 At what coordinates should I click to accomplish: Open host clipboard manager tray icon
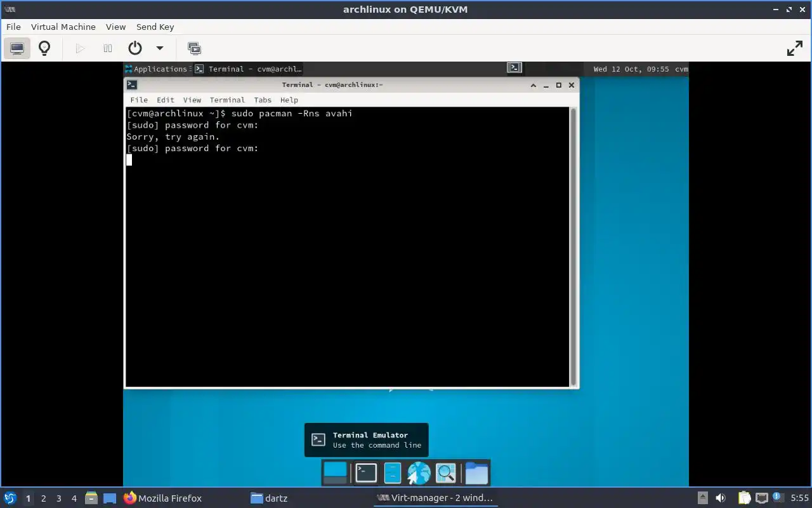tap(744, 498)
